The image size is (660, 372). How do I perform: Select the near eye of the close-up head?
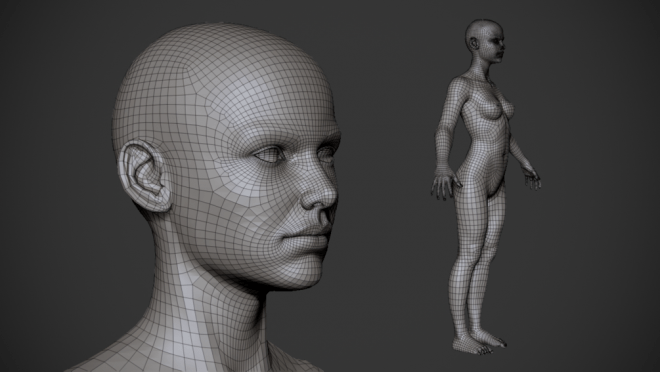tap(270, 154)
